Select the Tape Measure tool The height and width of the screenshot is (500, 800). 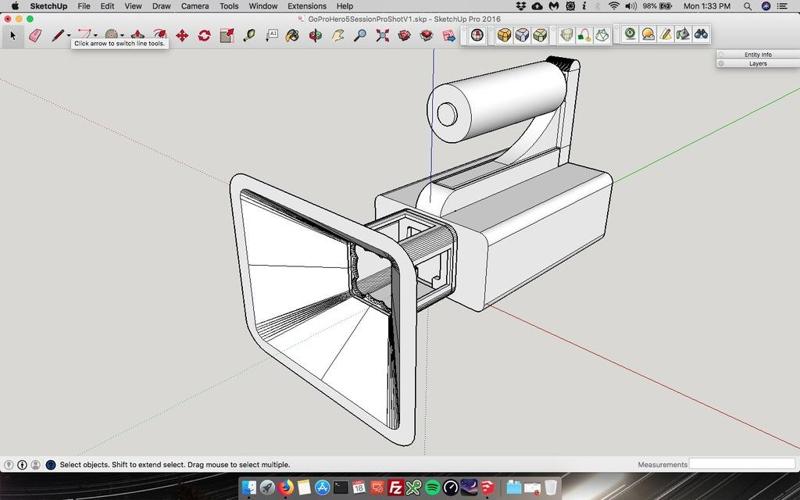[x=249, y=36]
